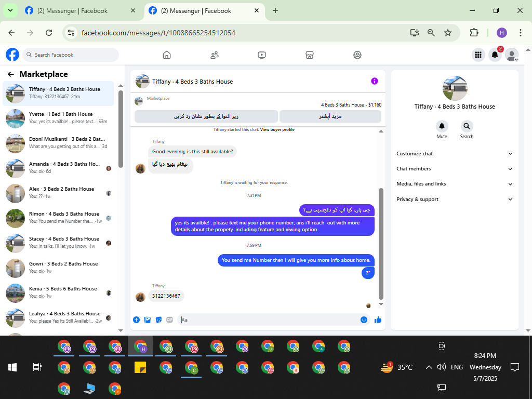Open the Windows Start button
The width and height of the screenshot is (532, 399).
coord(12,367)
